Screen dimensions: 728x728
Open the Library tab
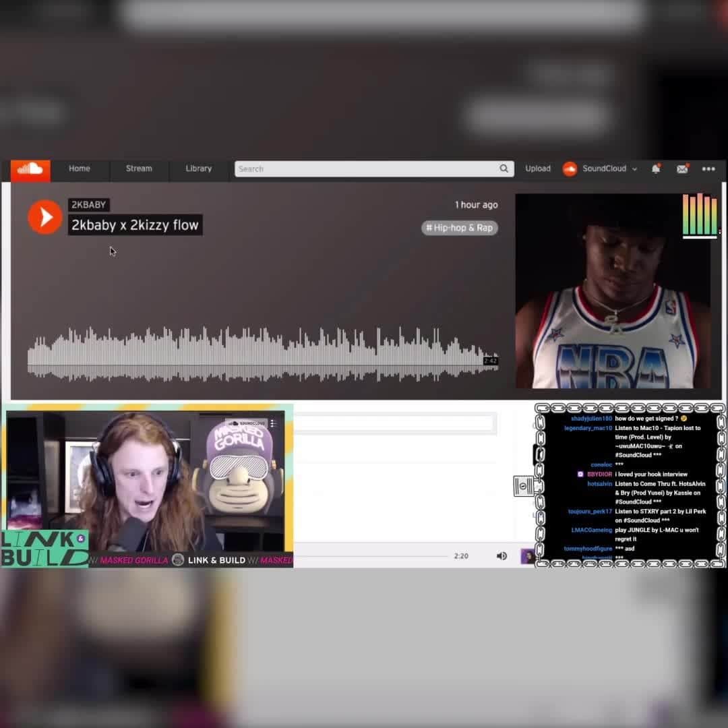(199, 169)
